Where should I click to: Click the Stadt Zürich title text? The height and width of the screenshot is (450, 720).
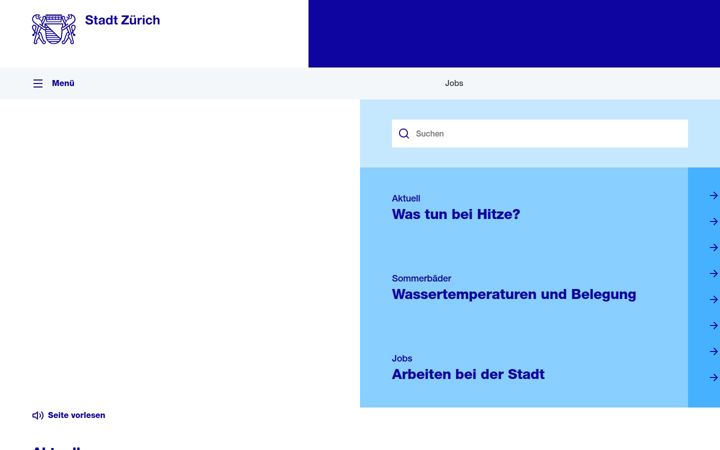(x=123, y=20)
